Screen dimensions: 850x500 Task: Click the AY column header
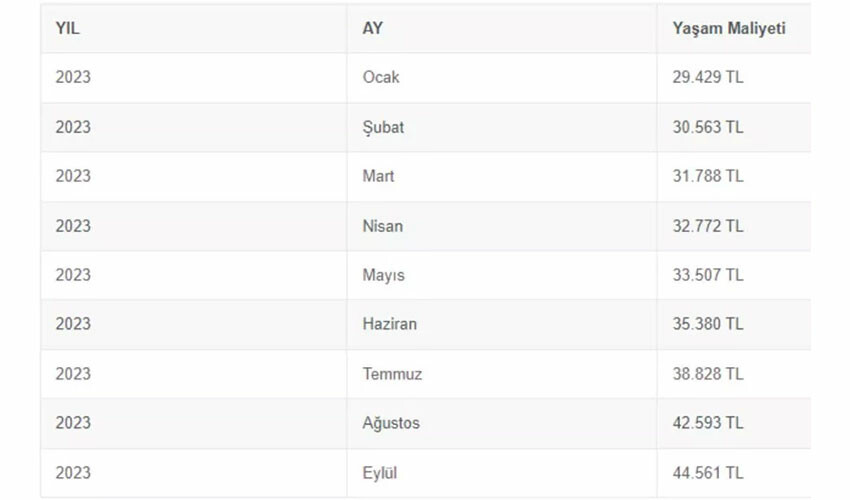(x=372, y=28)
